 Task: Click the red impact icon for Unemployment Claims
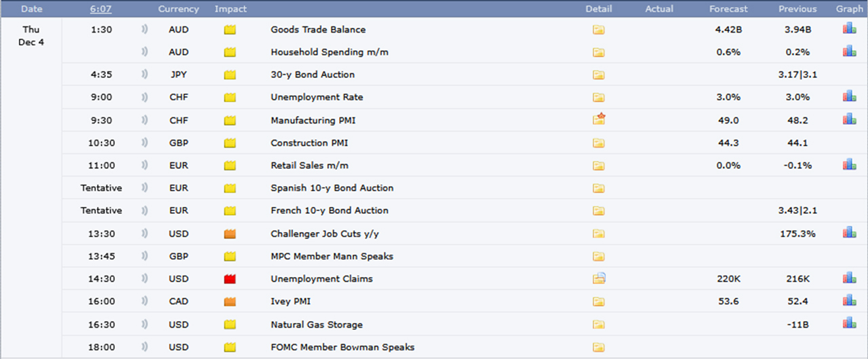pyautogui.click(x=230, y=279)
